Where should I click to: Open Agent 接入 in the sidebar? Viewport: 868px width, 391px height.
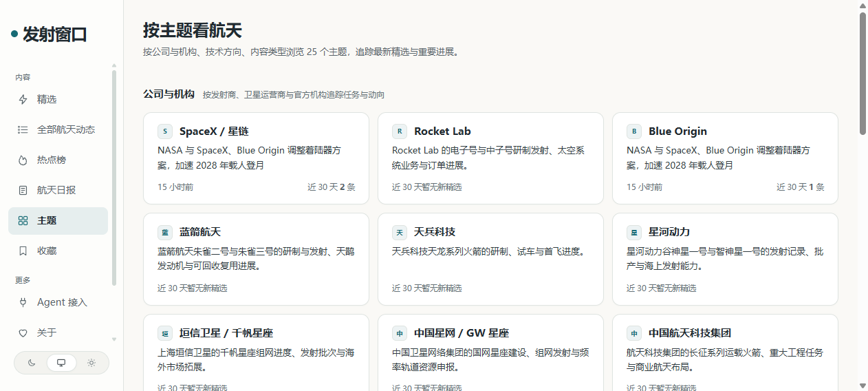point(58,302)
